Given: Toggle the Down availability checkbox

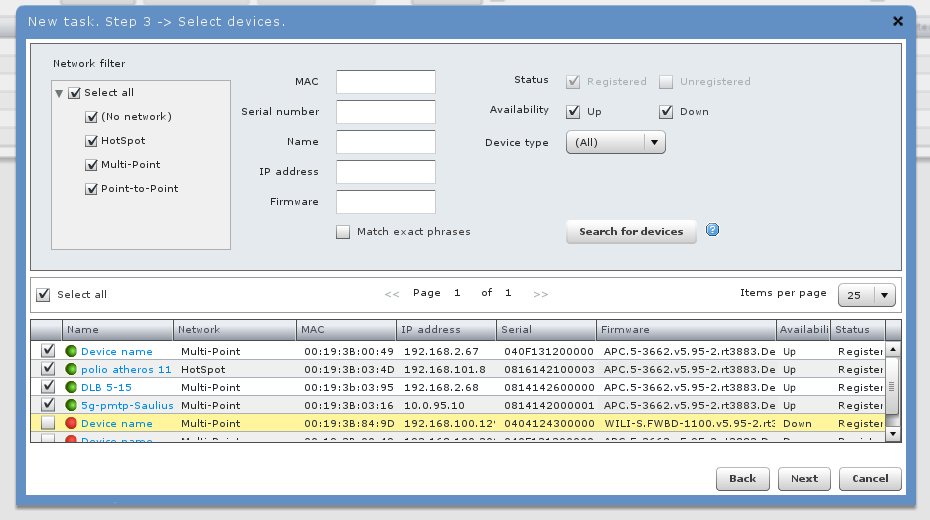Looking at the screenshot, I should [x=666, y=111].
